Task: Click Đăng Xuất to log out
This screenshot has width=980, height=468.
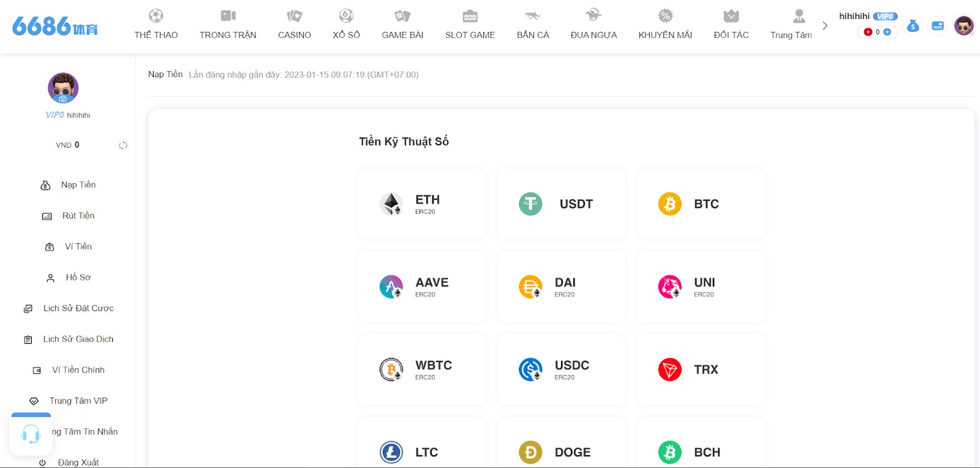Action: click(68, 462)
